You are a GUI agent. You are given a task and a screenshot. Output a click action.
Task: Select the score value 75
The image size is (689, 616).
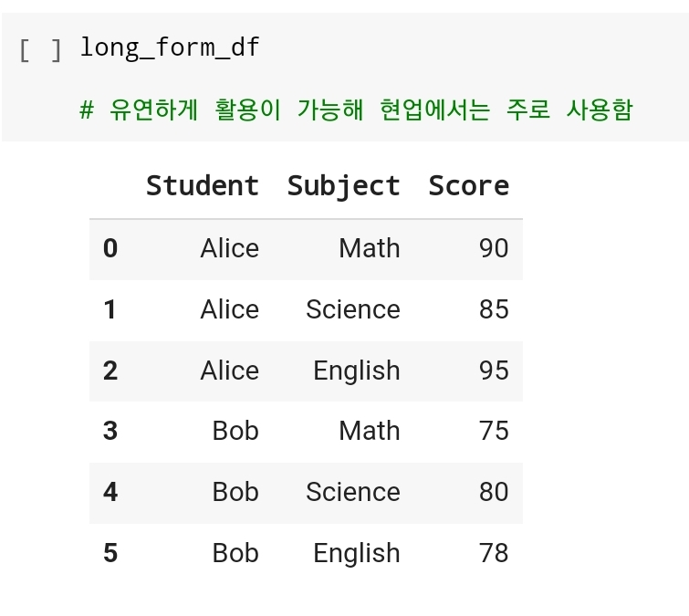(494, 431)
